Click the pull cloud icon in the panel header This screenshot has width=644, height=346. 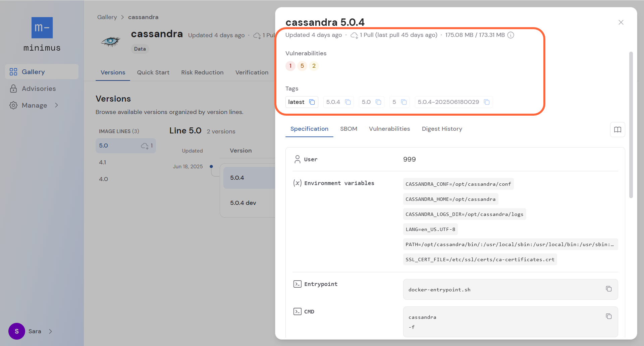(x=354, y=35)
